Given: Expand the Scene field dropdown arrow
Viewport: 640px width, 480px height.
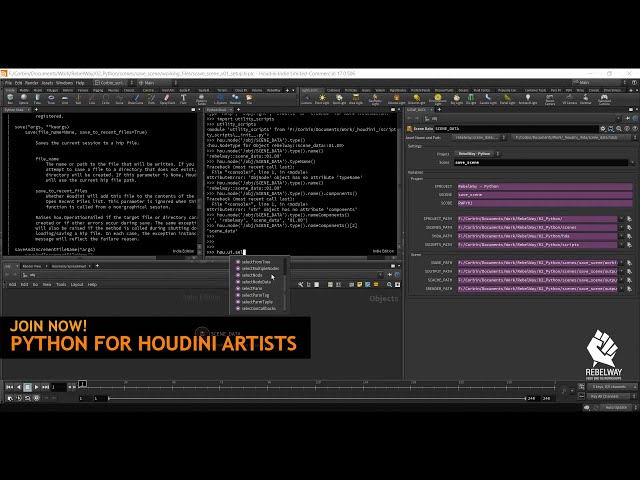Looking at the screenshot, I should (632, 162).
